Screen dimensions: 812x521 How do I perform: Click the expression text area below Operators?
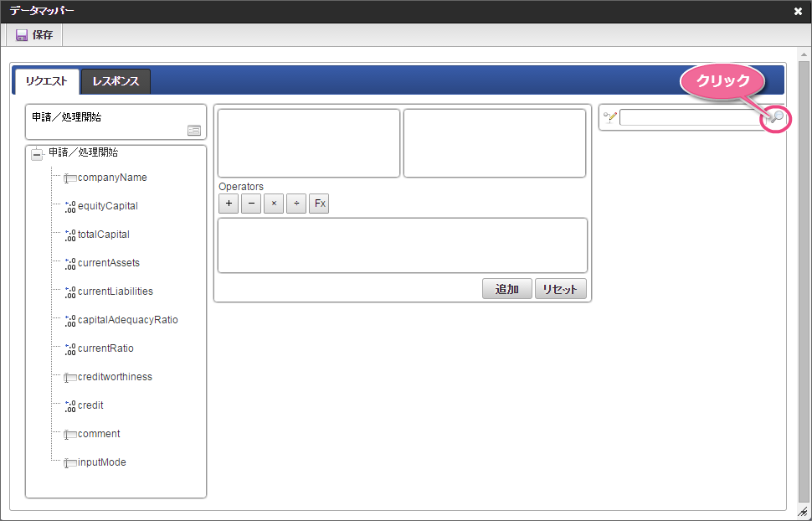tap(403, 245)
